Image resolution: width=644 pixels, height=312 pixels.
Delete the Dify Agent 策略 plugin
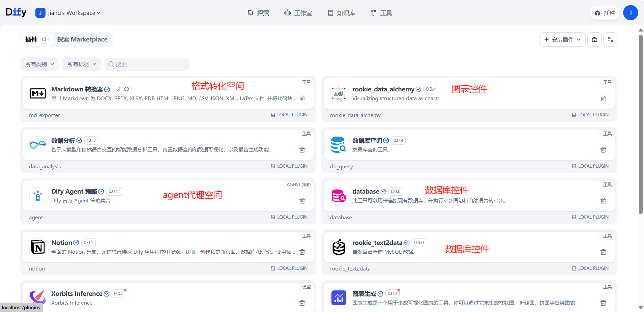[x=302, y=201]
